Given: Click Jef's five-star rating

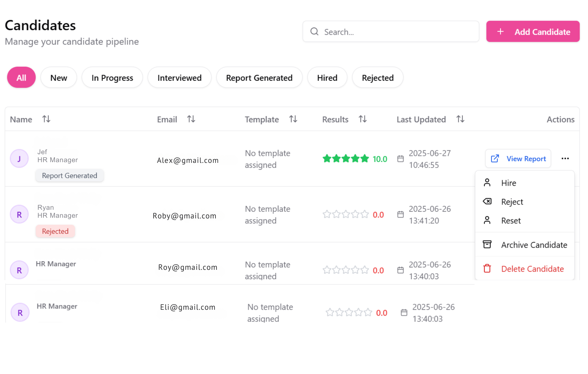Looking at the screenshot, I should [x=345, y=159].
